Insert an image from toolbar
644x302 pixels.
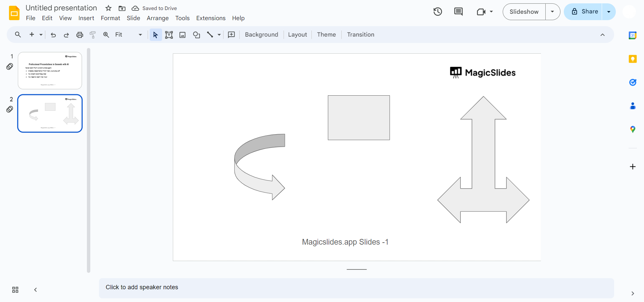183,35
